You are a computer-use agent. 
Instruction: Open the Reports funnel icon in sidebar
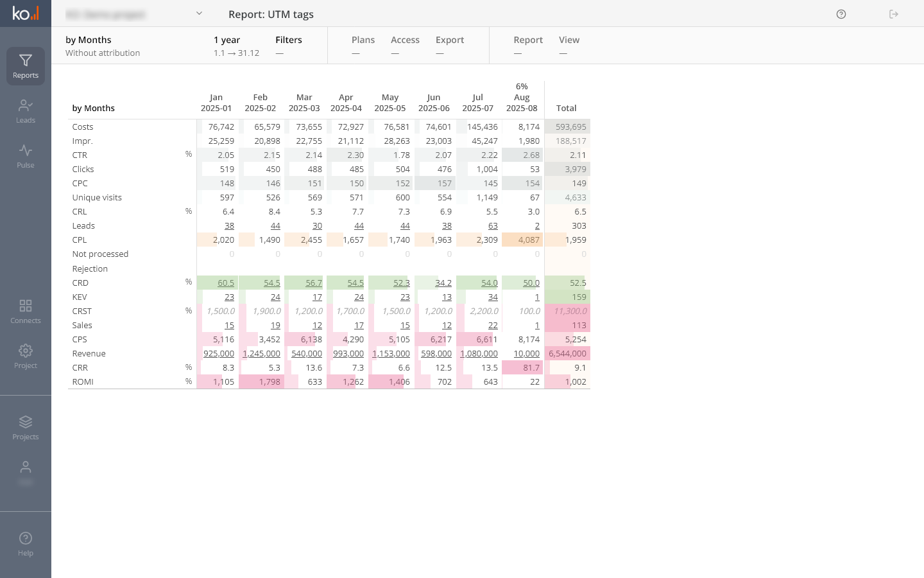[x=26, y=61]
